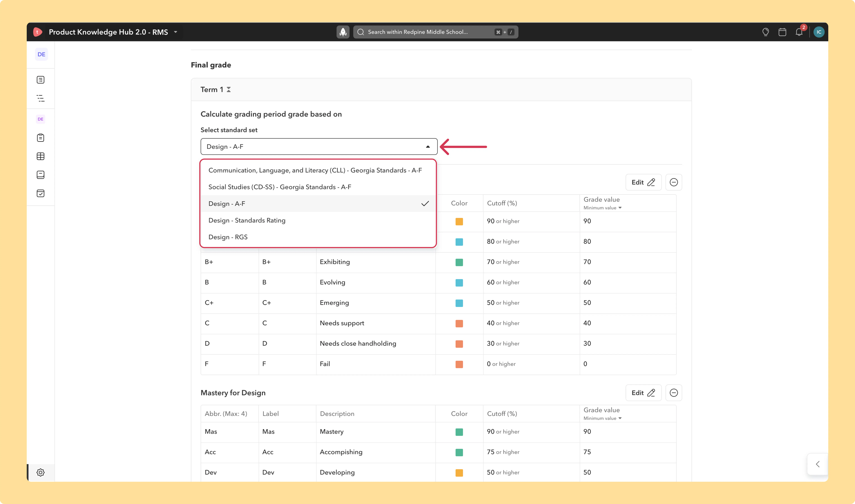This screenshot has height=504, width=855.
Task: Click the "75 or higher" cutoff cell
Action: 531,452
